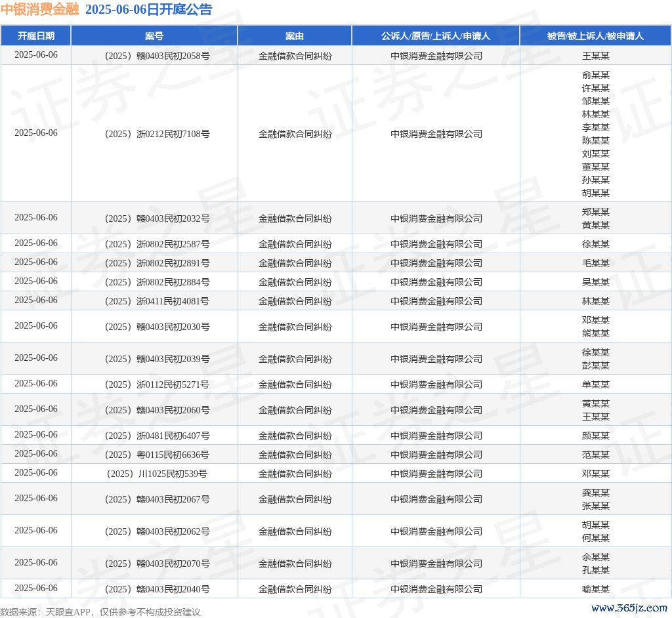Click case number 赣0403民初2030号
The height and width of the screenshot is (618, 672).
[157, 327]
